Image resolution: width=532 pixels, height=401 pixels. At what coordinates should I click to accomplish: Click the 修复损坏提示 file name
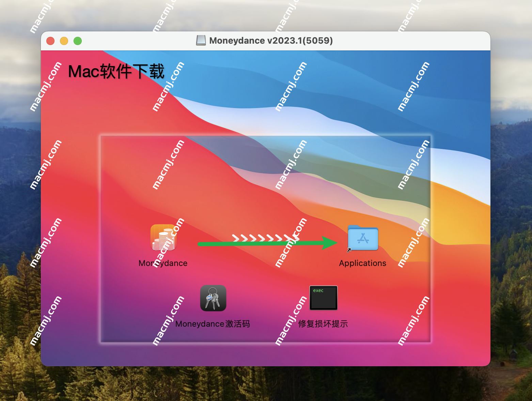coord(323,324)
